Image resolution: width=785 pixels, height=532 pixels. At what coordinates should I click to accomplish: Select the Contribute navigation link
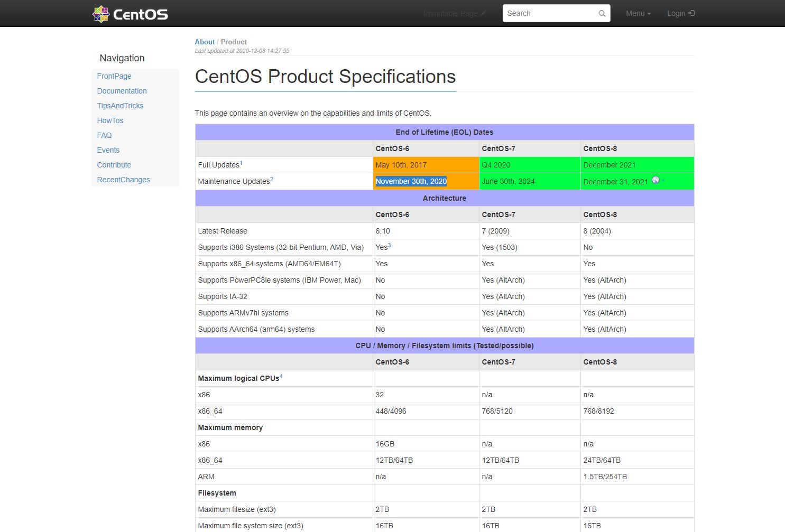click(114, 165)
